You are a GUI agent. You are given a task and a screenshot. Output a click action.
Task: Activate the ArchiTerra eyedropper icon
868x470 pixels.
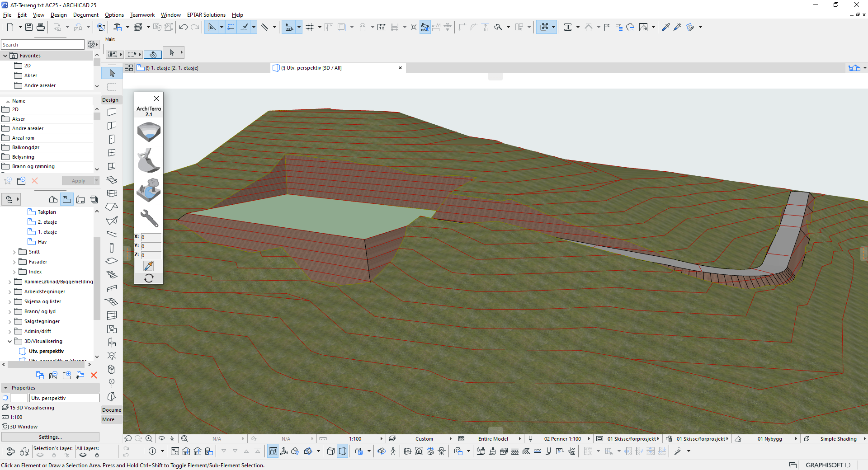pyautogui.click(x=149, y=266)
